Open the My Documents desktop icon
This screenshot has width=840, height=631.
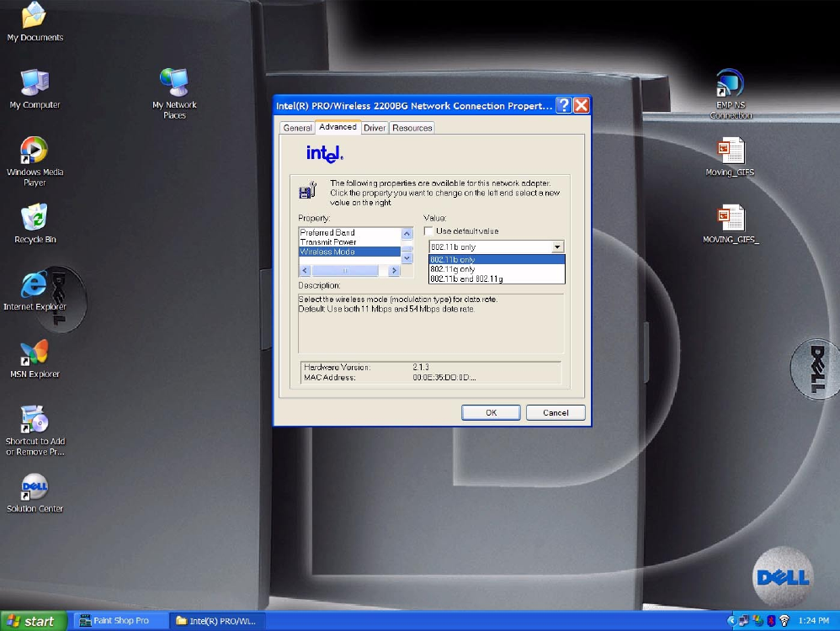tap(34, 17)
